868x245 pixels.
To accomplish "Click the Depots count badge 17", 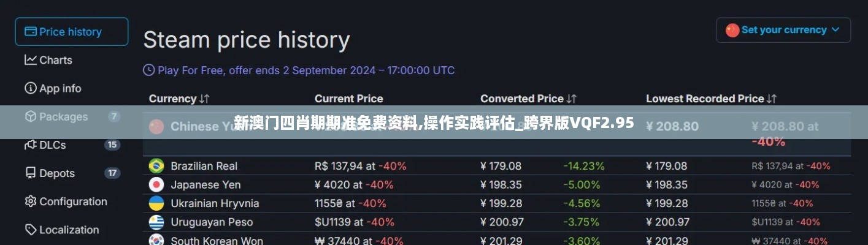I will pos(112,173).
